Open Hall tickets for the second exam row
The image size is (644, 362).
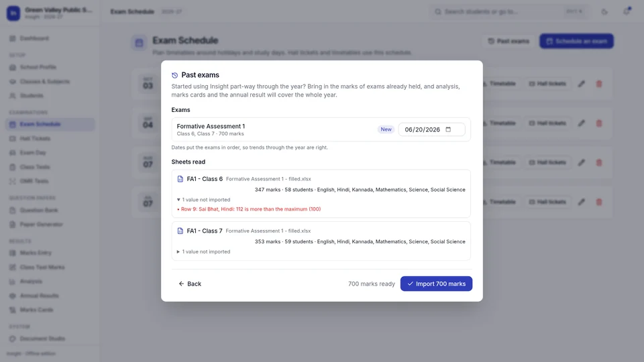point(547,123)
